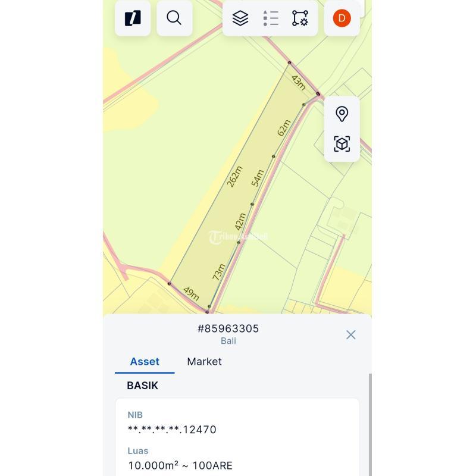476x476 pixels.
Task: Click the Luas 10.000m² area value
Action: click(x=180, y=465)
